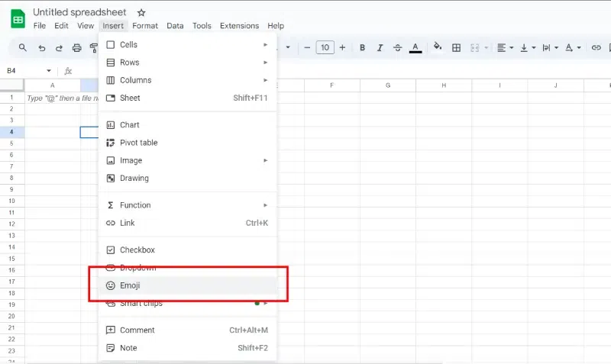Activate the paint format tool
Screen dimensions: 611x364
(93, 48)
